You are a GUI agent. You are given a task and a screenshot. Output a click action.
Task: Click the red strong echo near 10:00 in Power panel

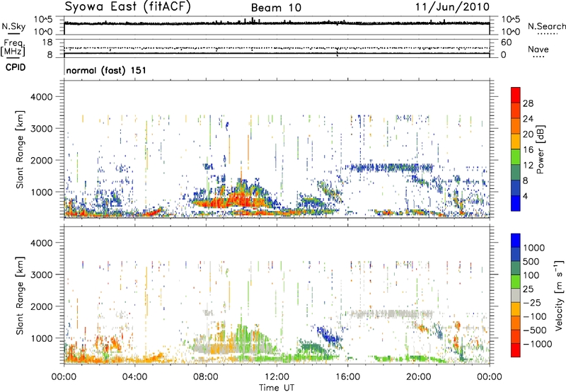[240, 200]
